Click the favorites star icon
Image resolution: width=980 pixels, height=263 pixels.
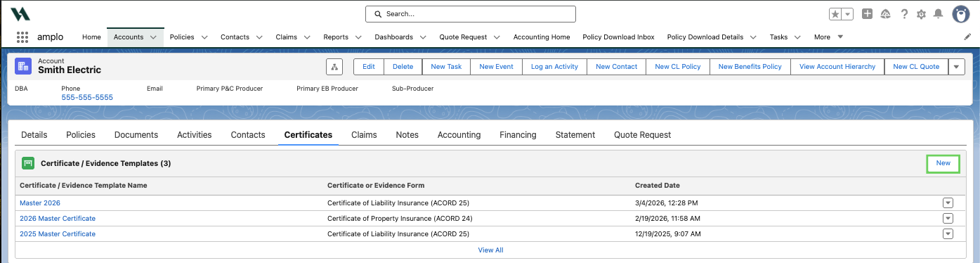(x=835, y=14)
